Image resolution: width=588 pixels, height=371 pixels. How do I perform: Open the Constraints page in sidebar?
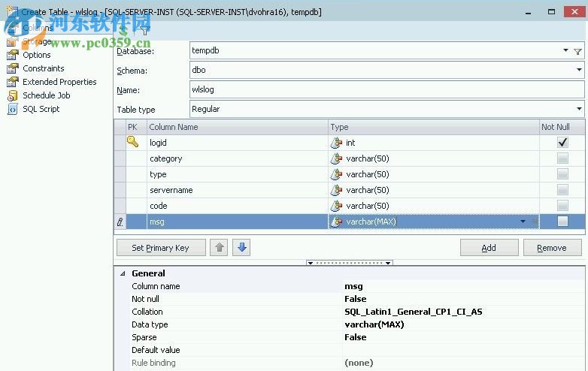(43, 68)
